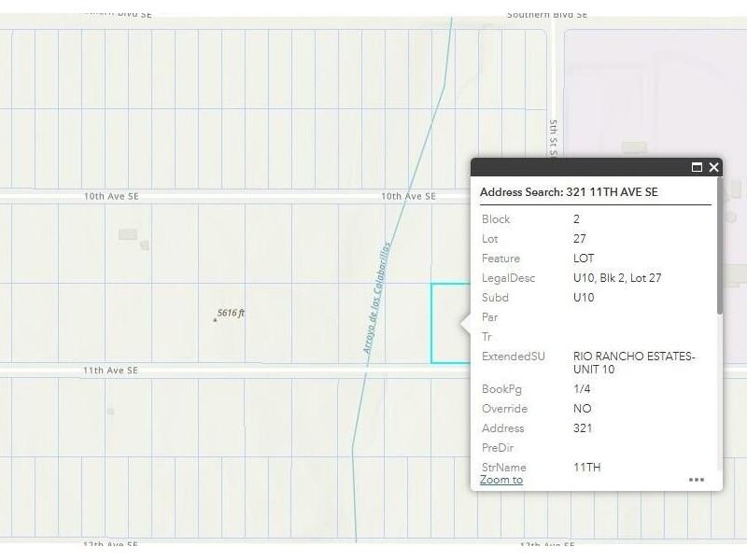
Task: Click the Southern Blvd SE street label
Action: [547, 15]
